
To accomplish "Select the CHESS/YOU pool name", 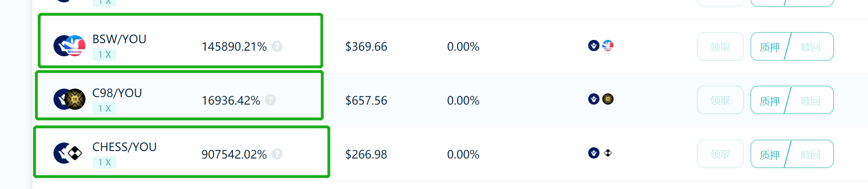I will pos(124,147).
